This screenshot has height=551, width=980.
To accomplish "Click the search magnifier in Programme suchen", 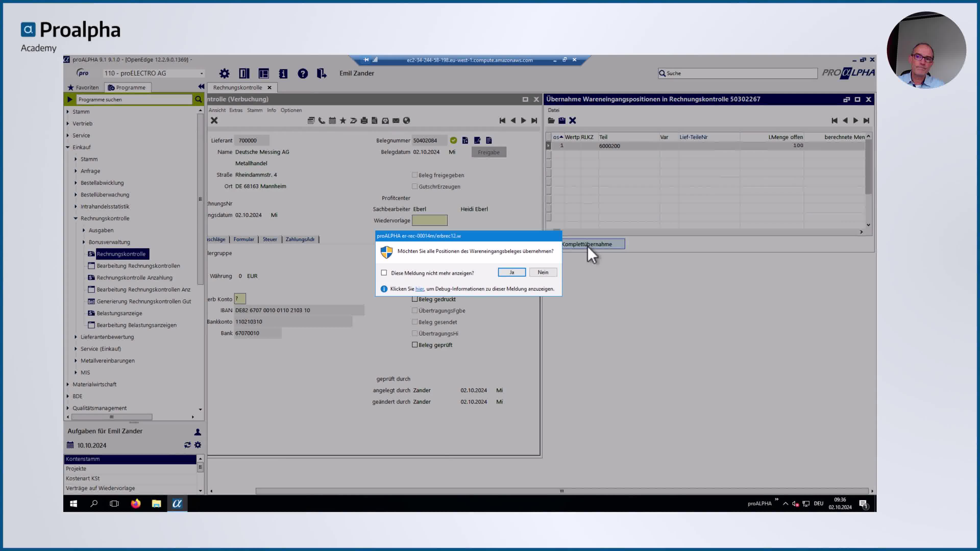I will (198, 99).
